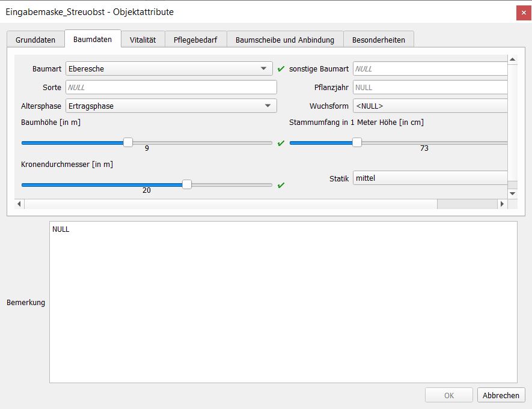Click the Baumhöhe slider handle
The width and height of the screenshot is (532, 409).
pyautogui.click(x=128, y=142)
